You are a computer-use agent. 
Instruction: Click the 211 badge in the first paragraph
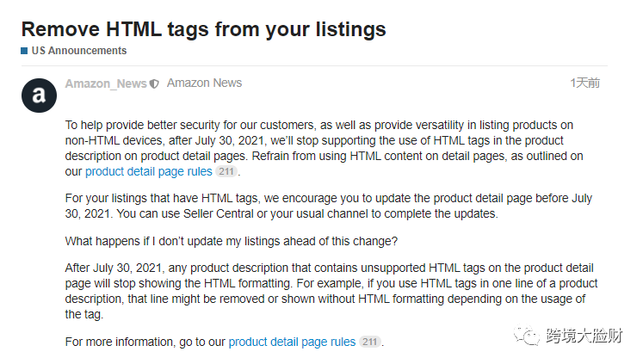226,171
